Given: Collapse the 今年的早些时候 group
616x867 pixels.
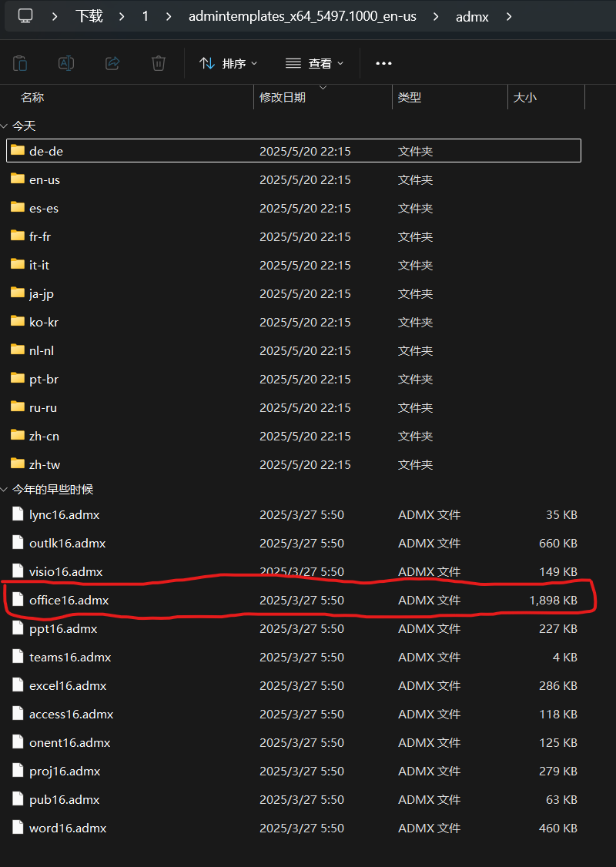Looking at the screenshot, I should coord(5,490).
